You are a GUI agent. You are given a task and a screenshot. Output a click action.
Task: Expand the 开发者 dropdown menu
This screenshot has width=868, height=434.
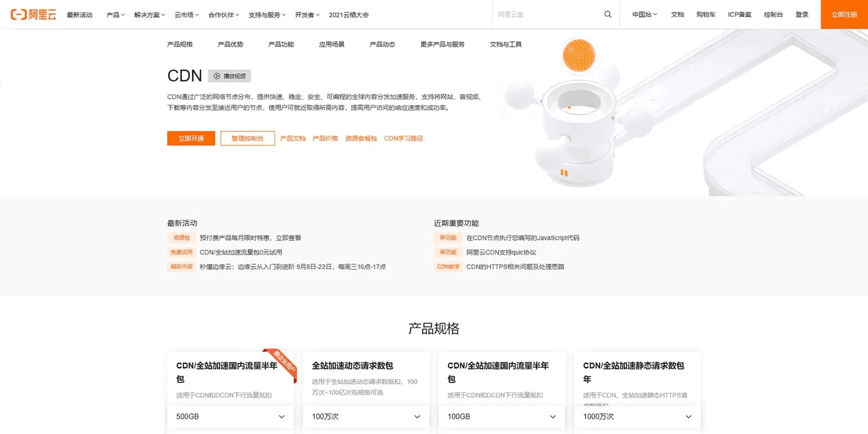click(x=307, y=15)
